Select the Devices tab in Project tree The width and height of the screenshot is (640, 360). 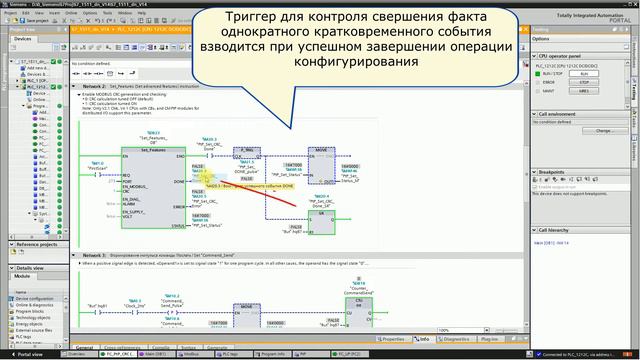click(x=23, y=39)
